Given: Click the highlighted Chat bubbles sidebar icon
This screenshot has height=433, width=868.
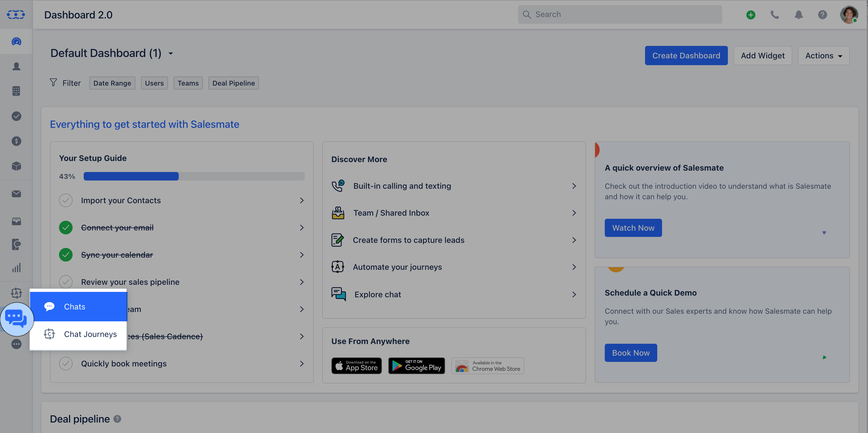Looking at the screenshot, I should tap(16, 319).
